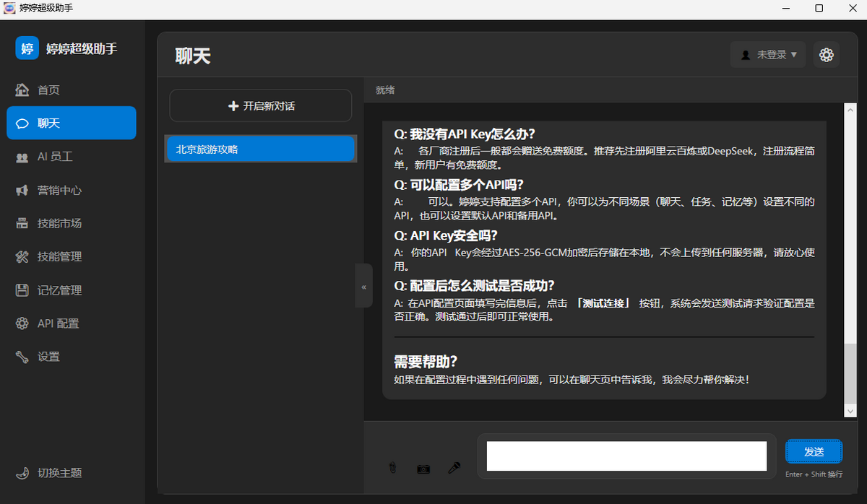Viewport: 867px width, 504px height.
Task: Click the 技能市场 store icon
Action: coord(22,224)
